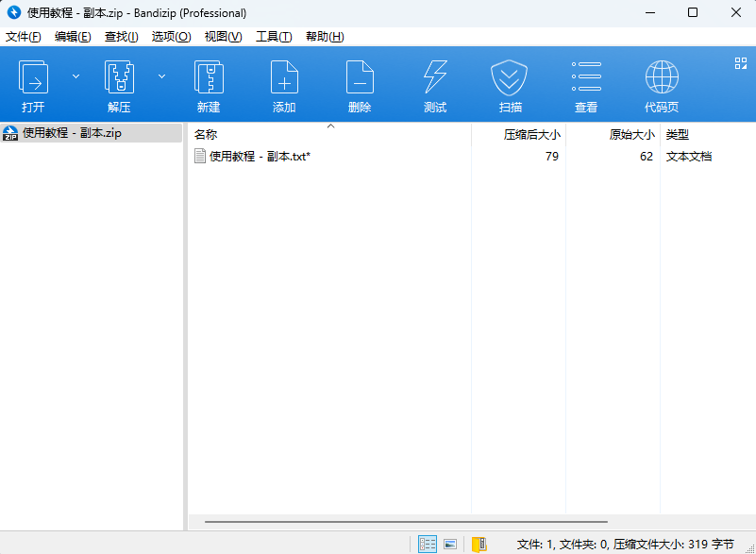Open the 帮助(H) menu

pyautogui.click(x=325, y=37)
